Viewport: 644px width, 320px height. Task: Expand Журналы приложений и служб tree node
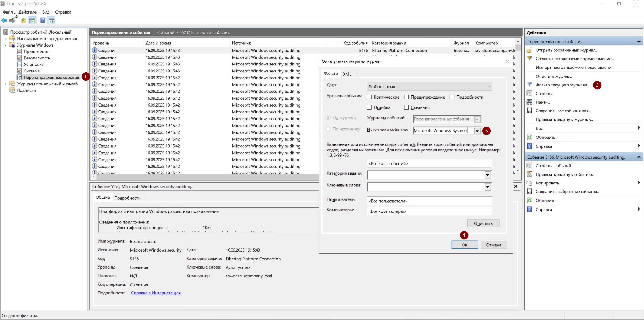point(5,84)
